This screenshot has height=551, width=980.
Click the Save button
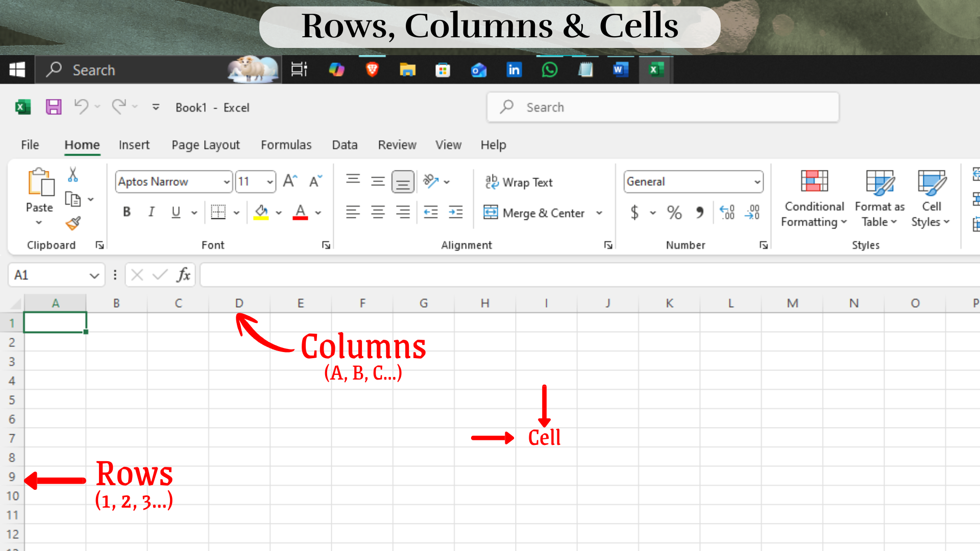[x=53, y=107]
